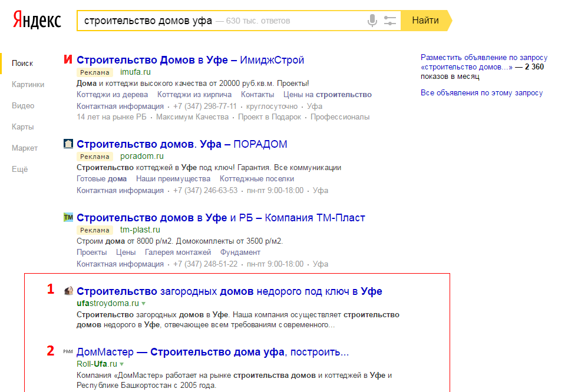Click the круглосуточно working hours text

[272, 107]
